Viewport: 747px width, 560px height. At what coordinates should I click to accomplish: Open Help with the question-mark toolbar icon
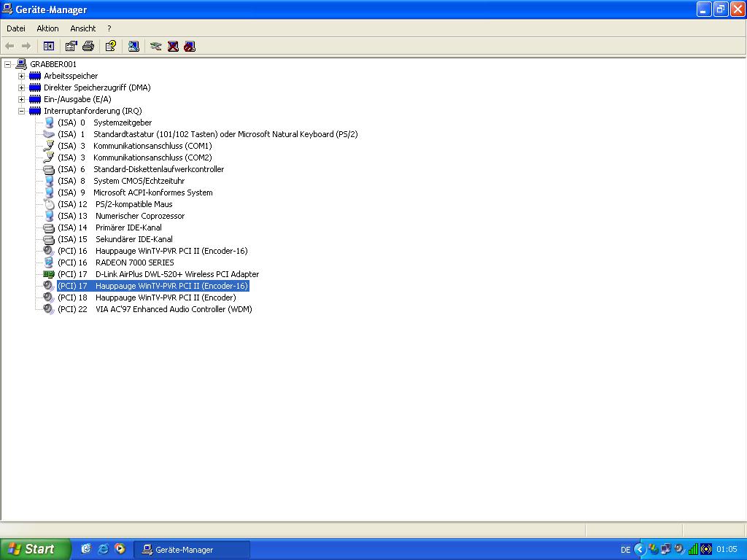click(x=111, y=46)
